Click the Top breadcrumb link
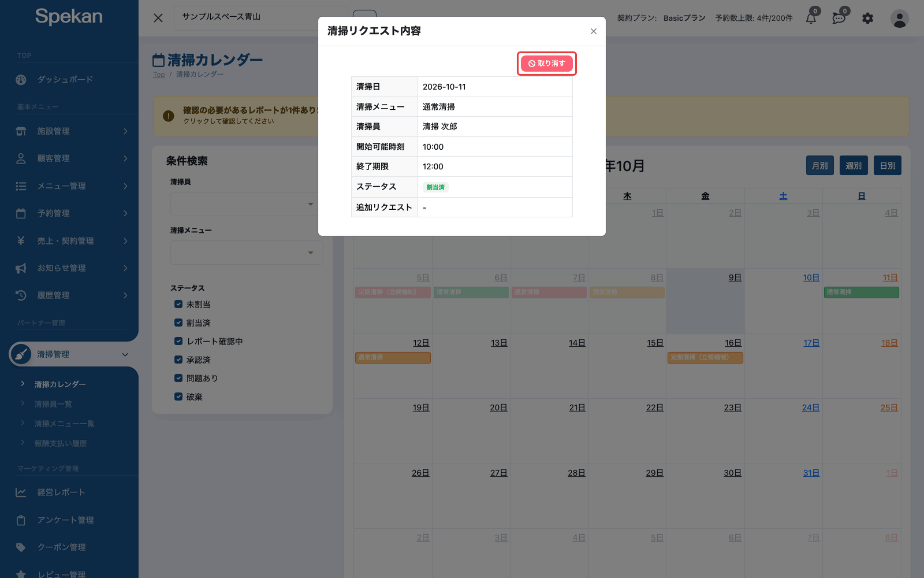Viewport: 924px width, 578px height. click(x=159, y=75)
